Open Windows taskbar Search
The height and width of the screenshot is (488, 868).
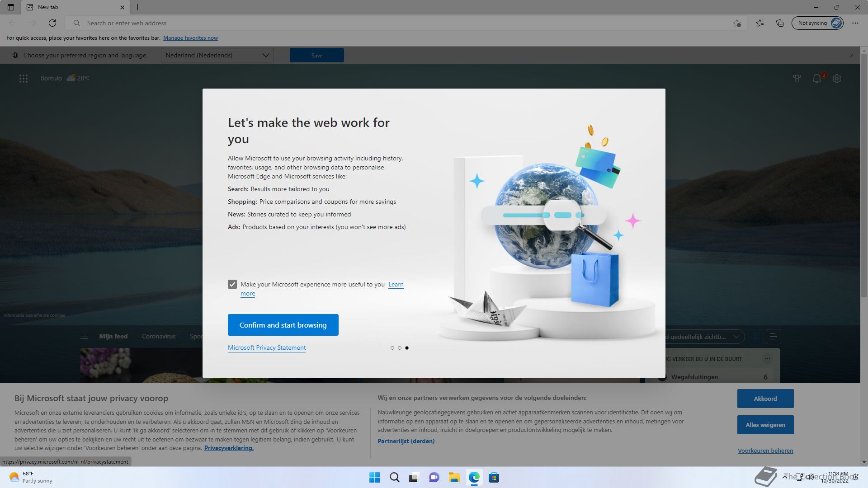coord(394,478)
